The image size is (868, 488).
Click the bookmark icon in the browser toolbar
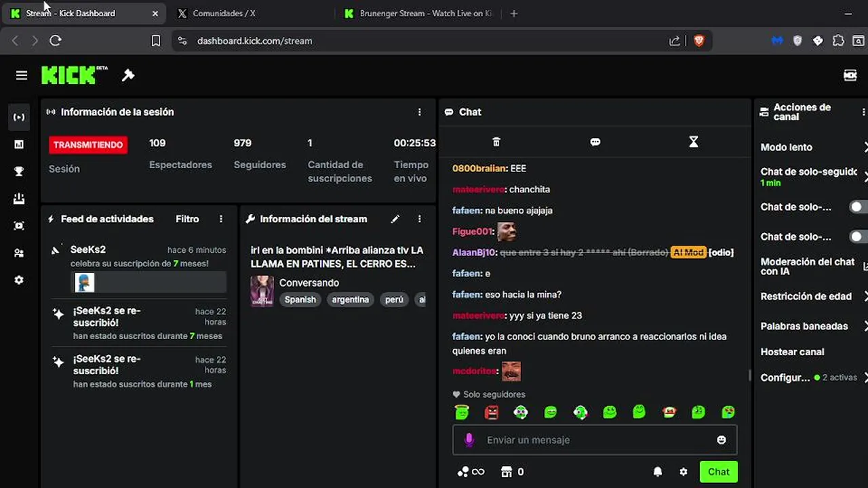pos(155,41)
